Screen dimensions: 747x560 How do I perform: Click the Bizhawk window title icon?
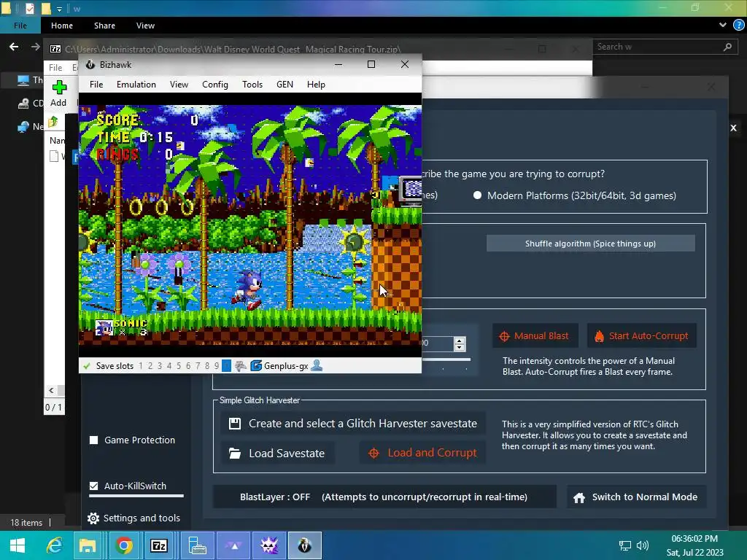pyautogui.click(x=90, y=64)
